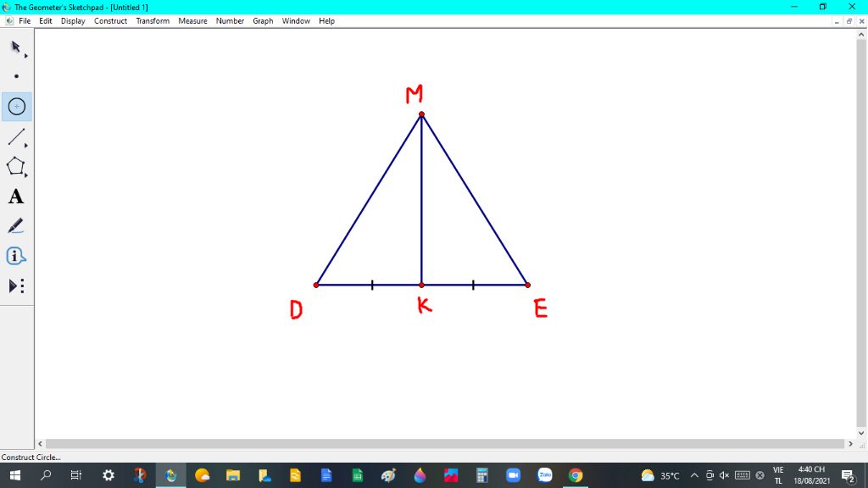
Task: Select the Polygon tool
Action: [16, 167]
